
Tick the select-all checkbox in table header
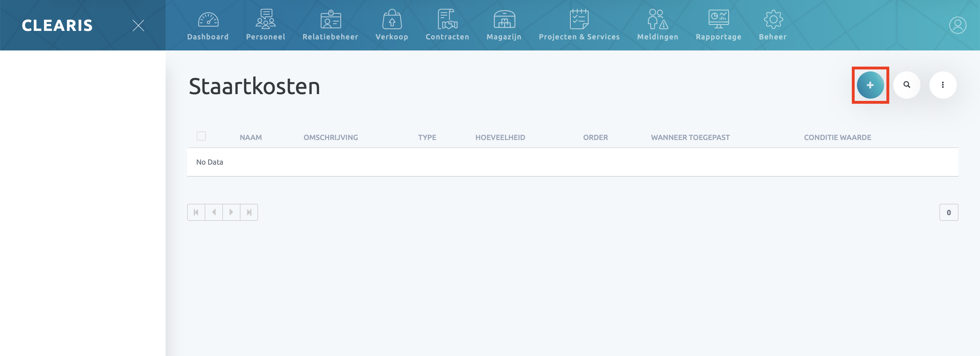click(x=201, y=136)
